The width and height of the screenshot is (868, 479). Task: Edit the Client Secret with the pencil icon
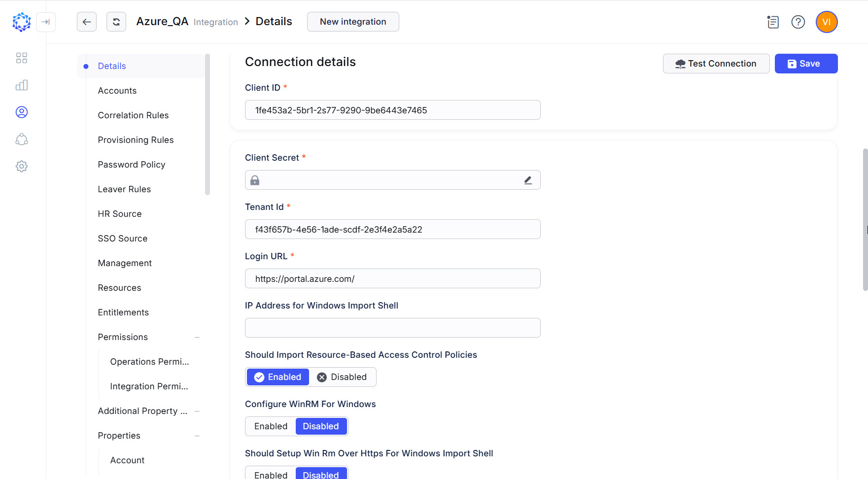pyautogui.click(x=527, y=180)
